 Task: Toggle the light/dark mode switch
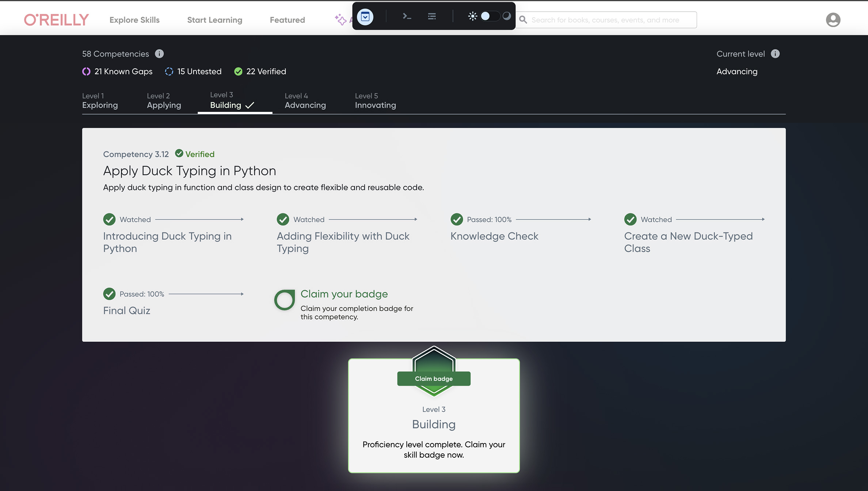(490, 16)
